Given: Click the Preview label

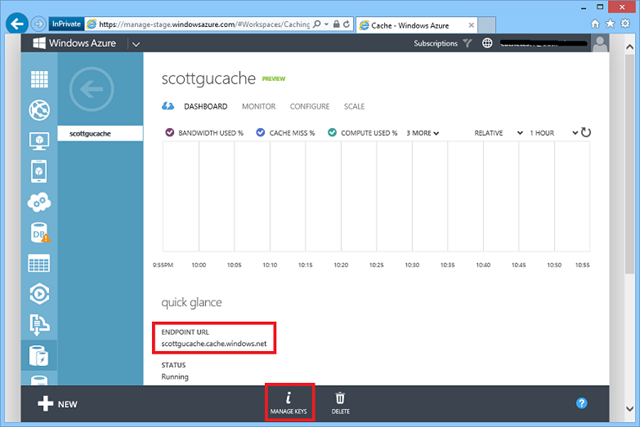Looking at the screenshot, I should pos(273,79).
